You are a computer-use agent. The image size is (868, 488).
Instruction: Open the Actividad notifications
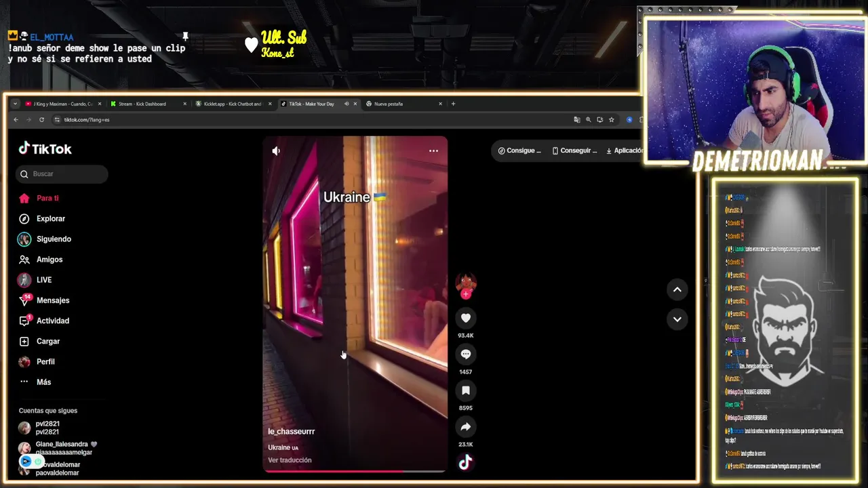(43, 321)
